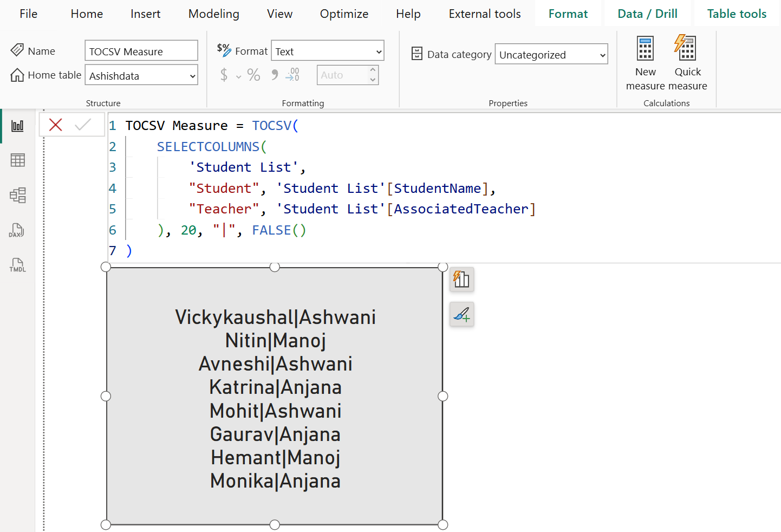Cancel the formula with the red X
The image size is (781, 532).
[55, 125]
